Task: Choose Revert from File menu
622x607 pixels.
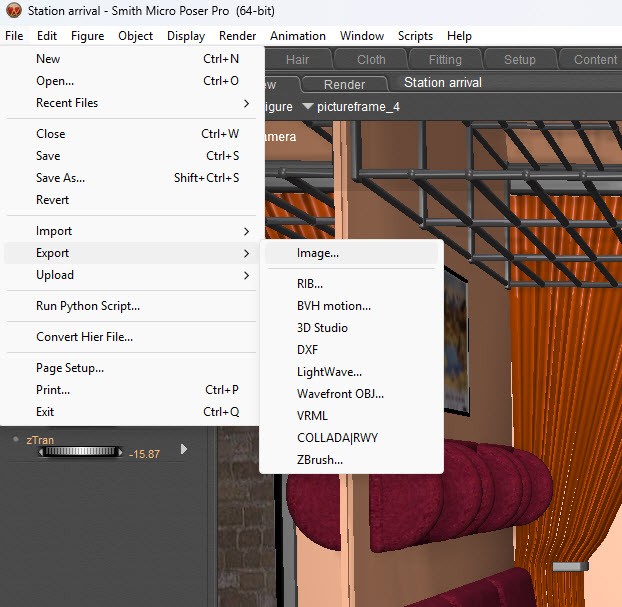Action: point(130,200)
